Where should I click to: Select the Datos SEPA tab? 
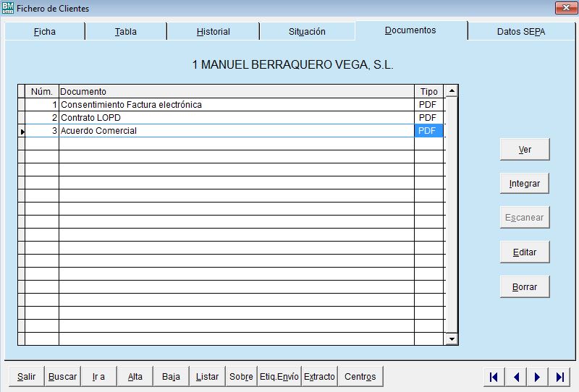point(520,32)
